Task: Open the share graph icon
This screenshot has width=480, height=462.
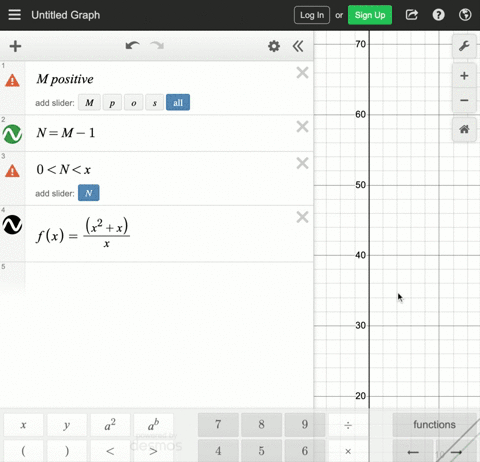Action: (412, 15)
